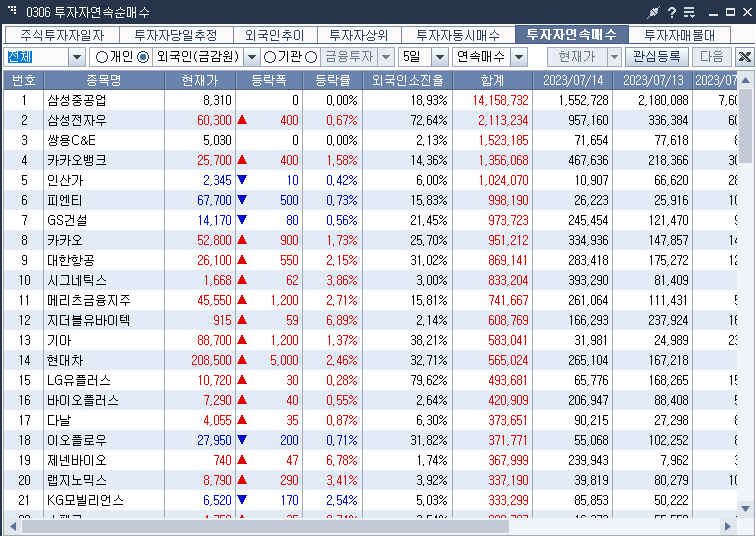
Task: Click the 등락률 column header
Action: [333, 80]
